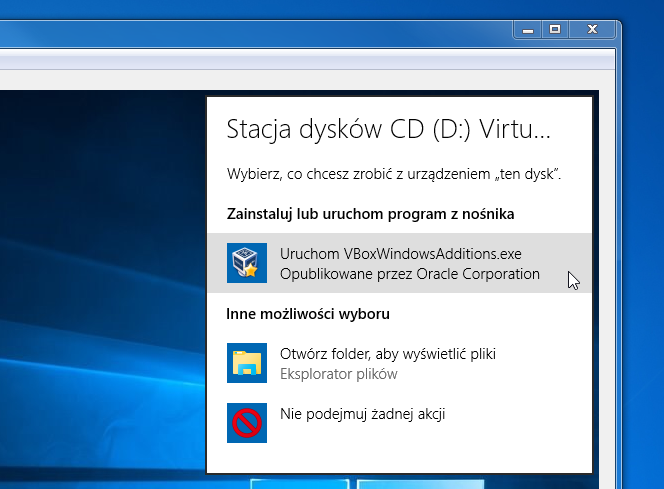This screenshot has width=664, height=489.
Task: Select 'Nie podejmuj żadnej akcji'
Action: [399, 423]
